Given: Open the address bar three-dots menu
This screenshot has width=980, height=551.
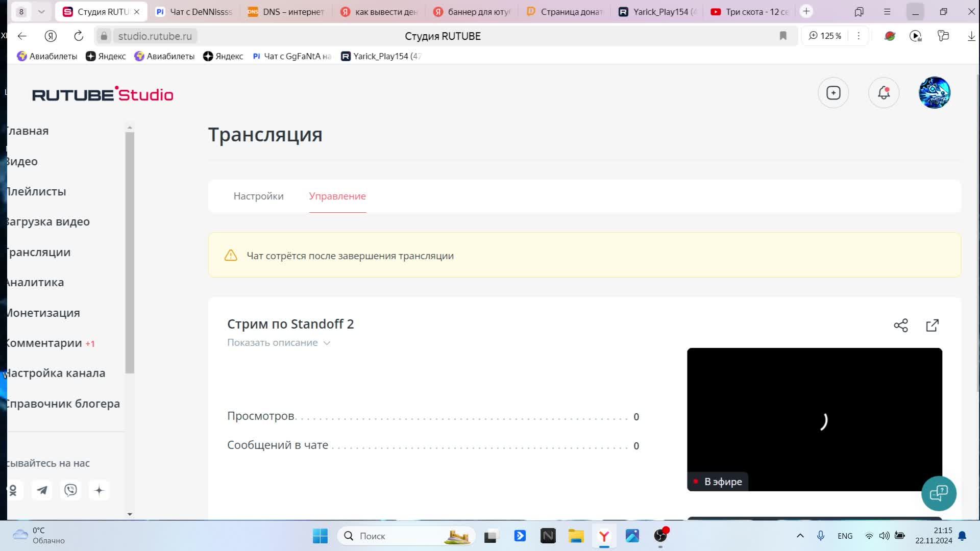Looking at the screenshot, I should pos(859,36).
